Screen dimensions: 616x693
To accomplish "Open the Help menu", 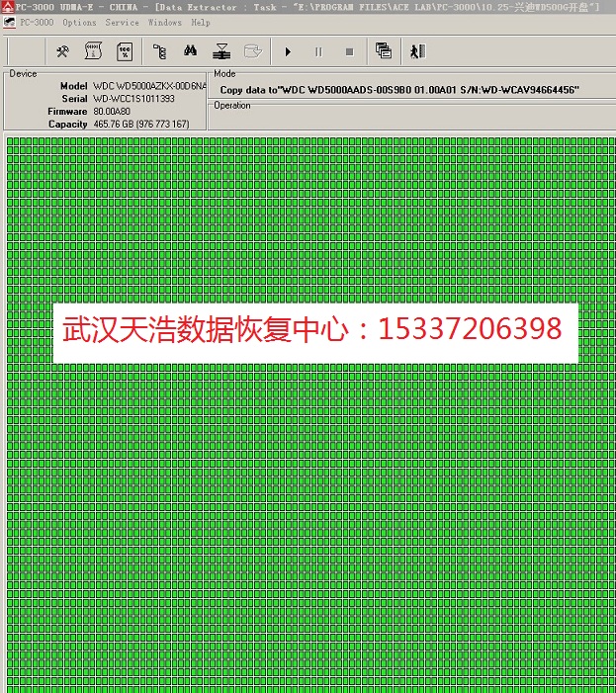I will pos(201,23).
